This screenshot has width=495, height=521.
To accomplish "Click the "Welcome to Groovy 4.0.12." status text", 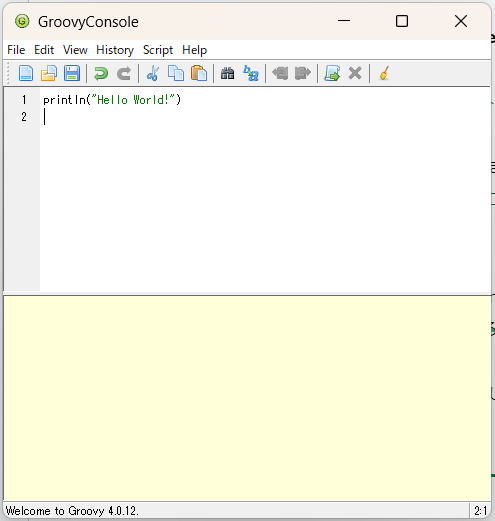I will tap(72, 511).
